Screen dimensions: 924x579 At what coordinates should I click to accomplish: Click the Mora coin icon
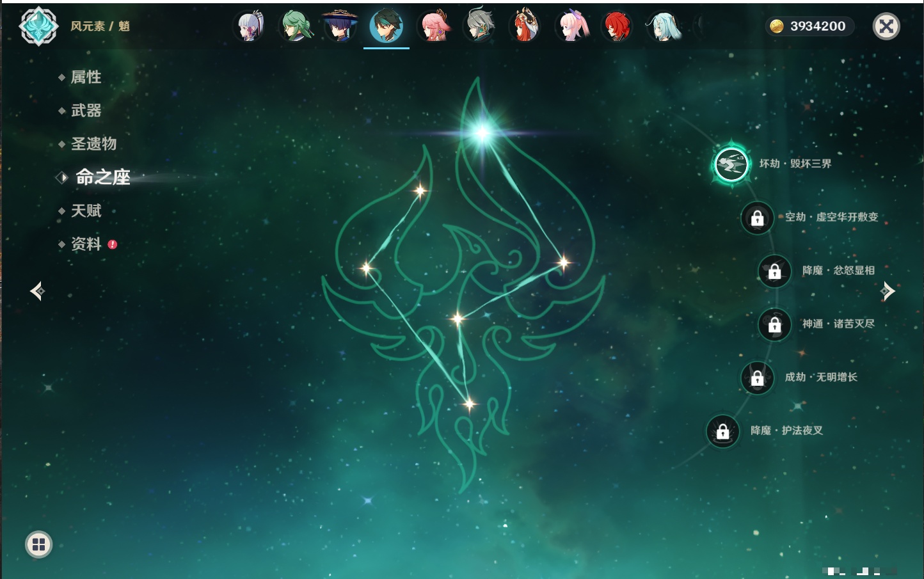776,26
